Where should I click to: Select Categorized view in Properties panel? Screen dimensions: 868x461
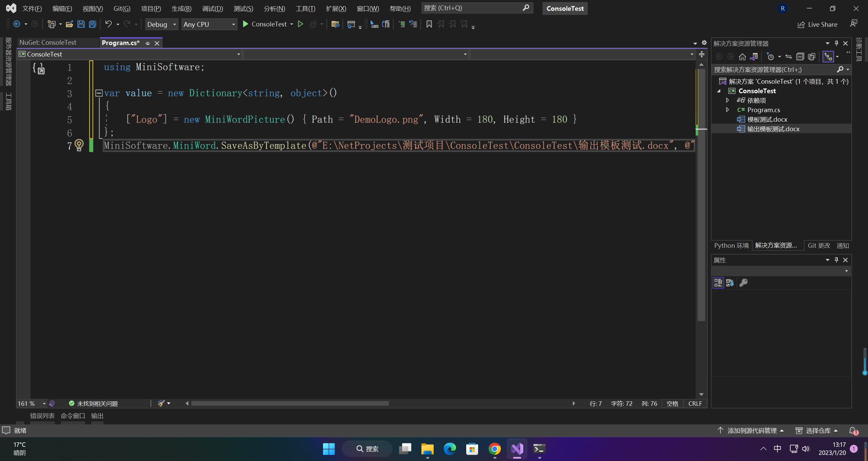pyautogui.click(x=718, y=283)
